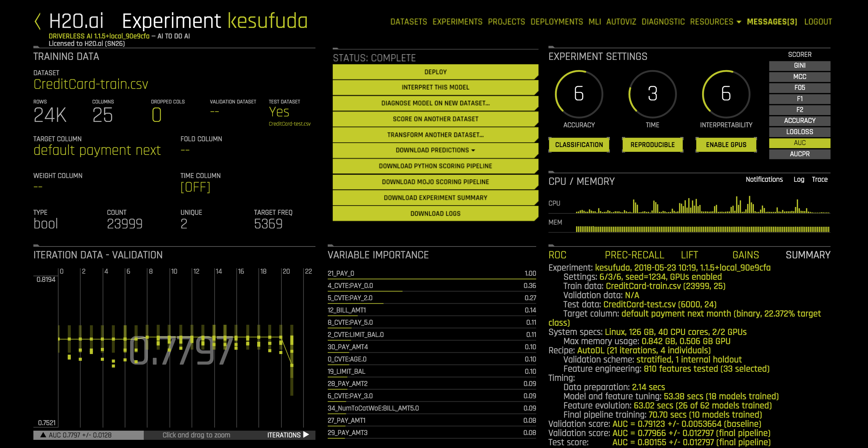Click the [OFF] time column value
868x448 pixels.
point(195,187)
